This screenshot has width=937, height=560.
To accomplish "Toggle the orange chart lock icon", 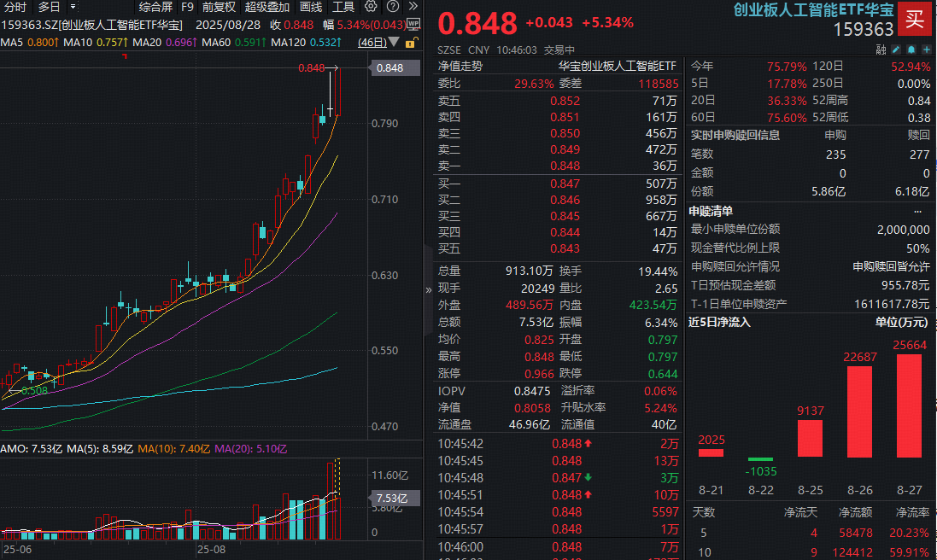I will point(412,42).
